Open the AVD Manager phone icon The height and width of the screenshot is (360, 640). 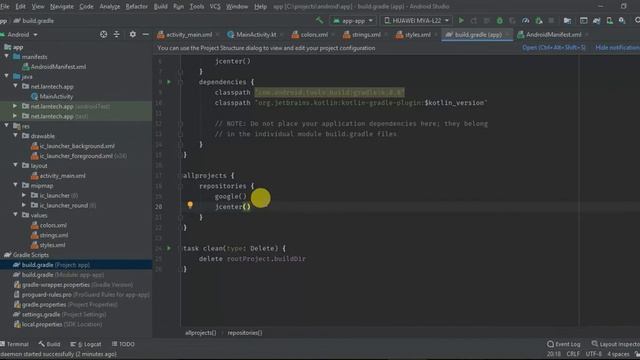(609, 20)
